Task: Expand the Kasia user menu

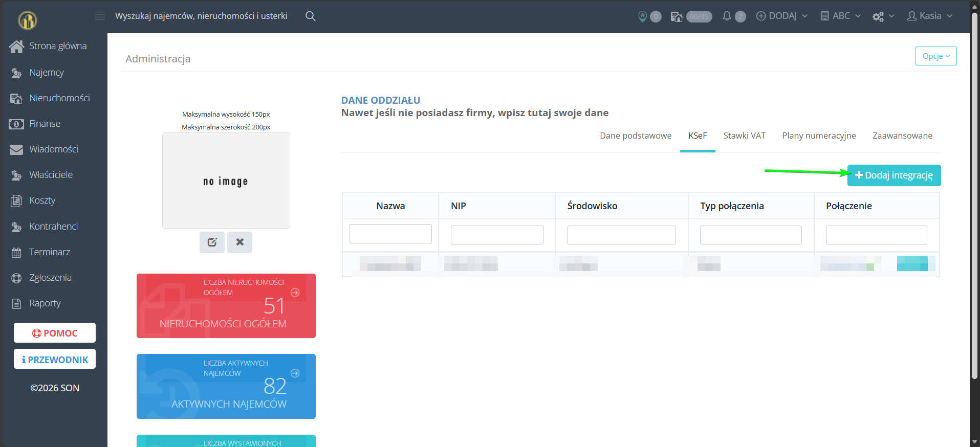Action: pos(929,16)
